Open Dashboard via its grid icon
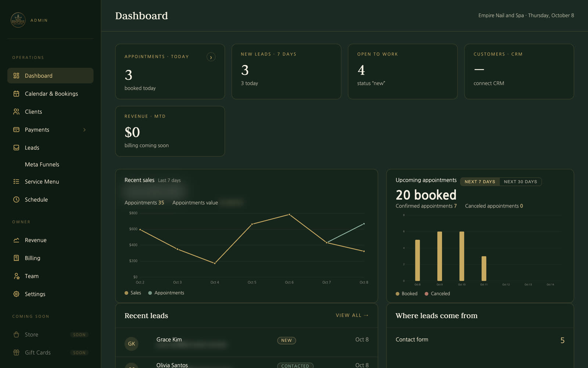 pos(16,76)
